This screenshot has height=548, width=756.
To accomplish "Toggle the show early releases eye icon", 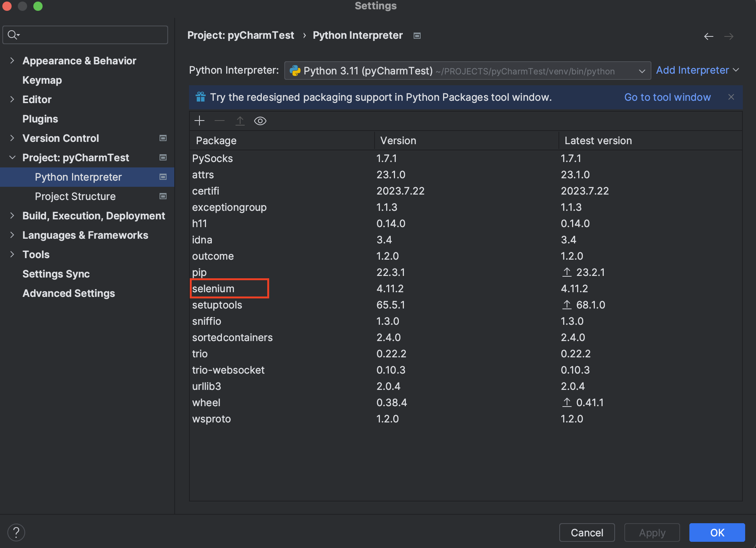I will click(x=260, y=121).
